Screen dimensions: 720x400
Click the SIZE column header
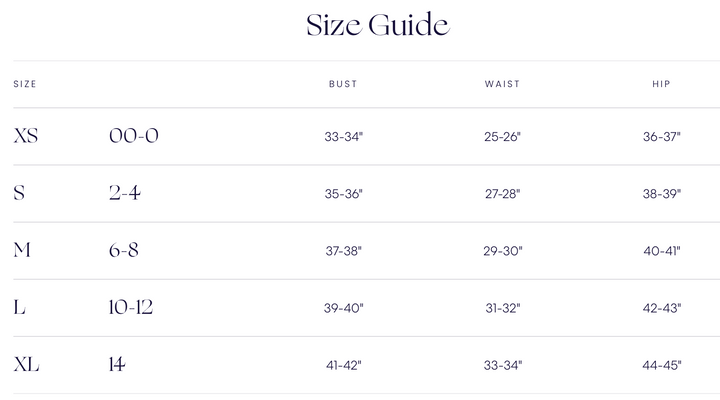[x=25, y=84]
